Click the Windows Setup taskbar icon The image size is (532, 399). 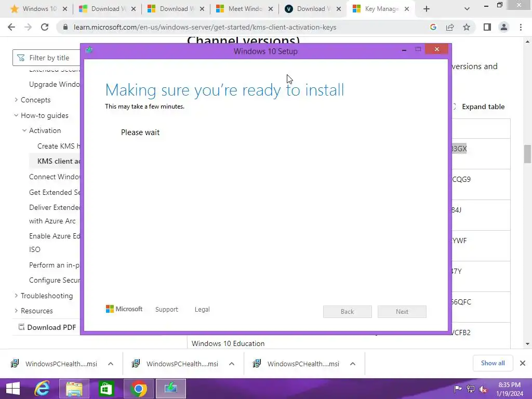(170, 389)
